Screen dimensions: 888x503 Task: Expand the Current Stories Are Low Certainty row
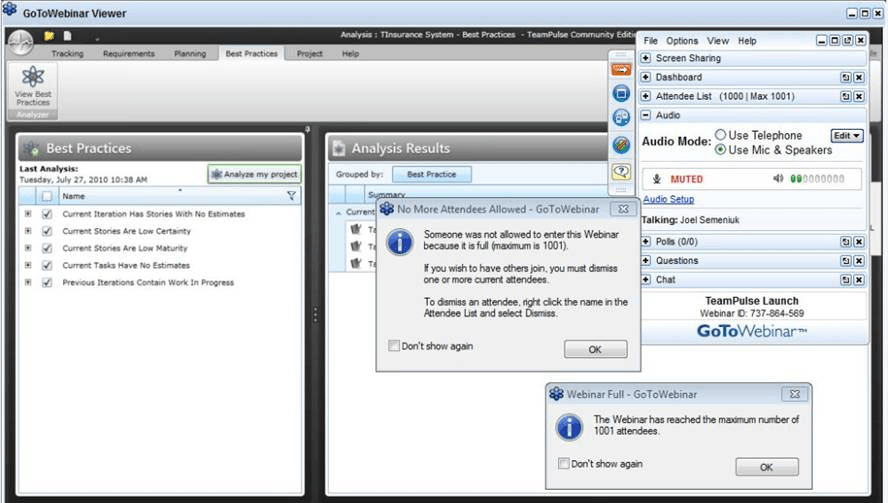[x=28, y=231]
